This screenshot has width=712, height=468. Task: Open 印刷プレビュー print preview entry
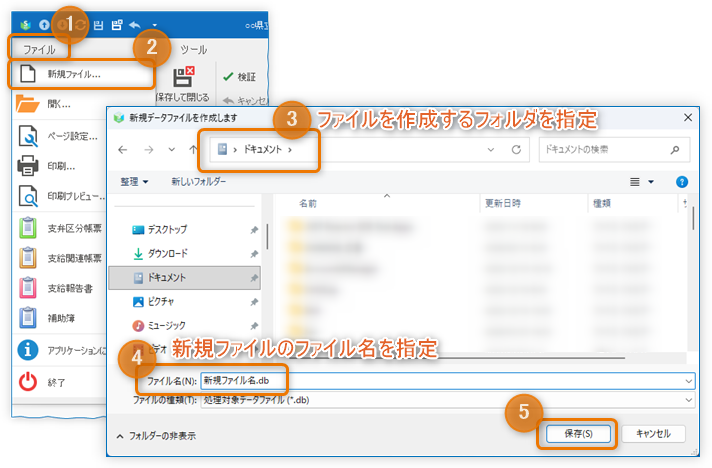click(x=59, y=197)
